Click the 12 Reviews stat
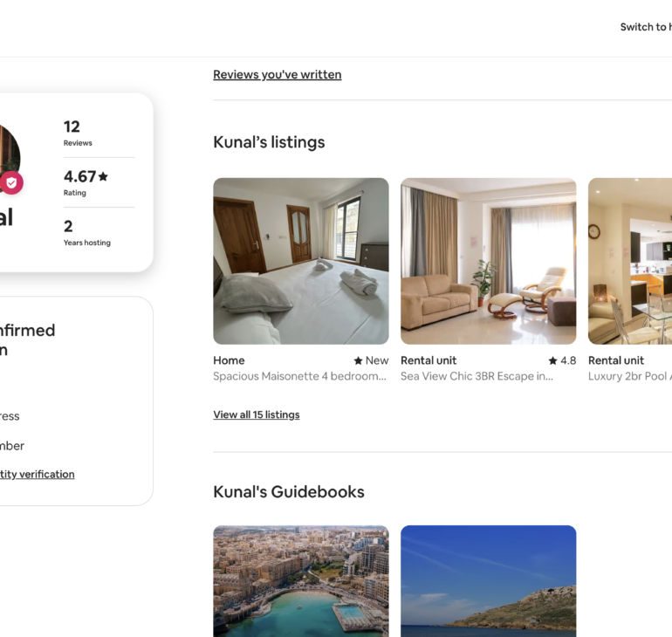 click(x=78, y=133)
